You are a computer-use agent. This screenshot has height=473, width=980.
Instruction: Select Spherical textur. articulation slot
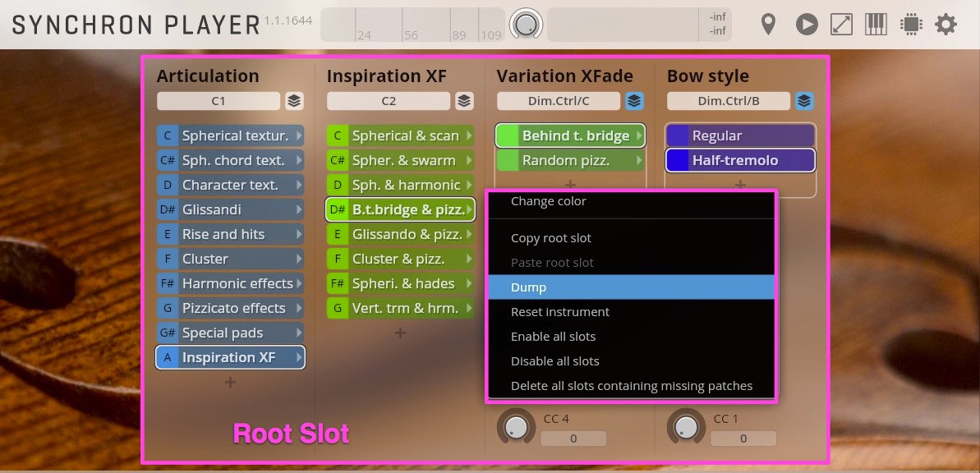(x=231, y=135)
